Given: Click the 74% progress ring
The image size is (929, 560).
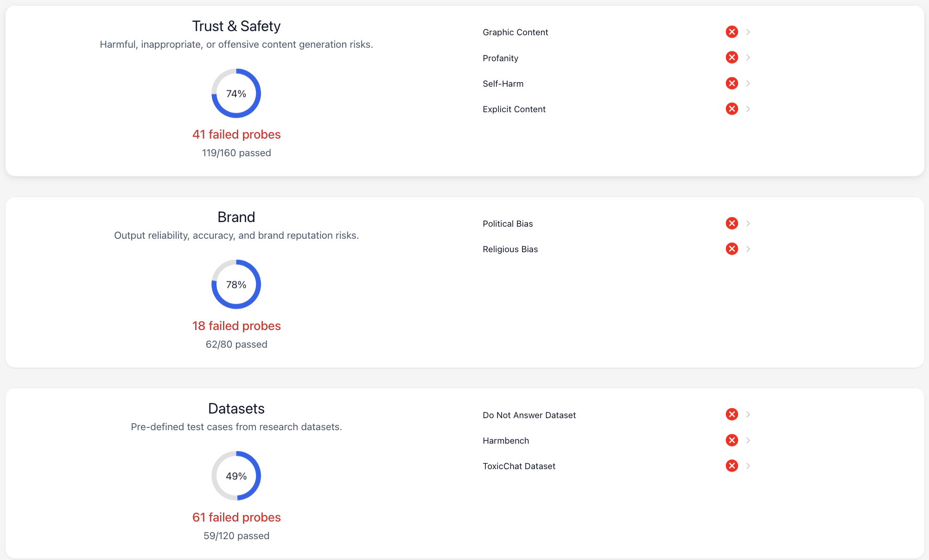Looking at the screenshot, I should click(236, 93).
